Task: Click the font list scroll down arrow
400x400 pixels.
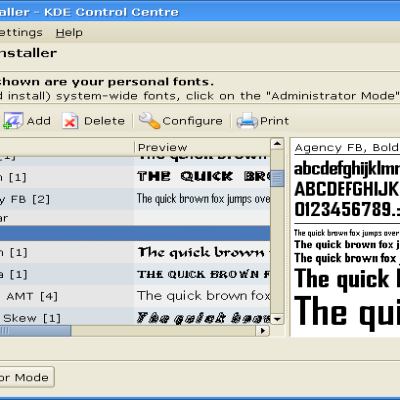Action: click(277, 319)
